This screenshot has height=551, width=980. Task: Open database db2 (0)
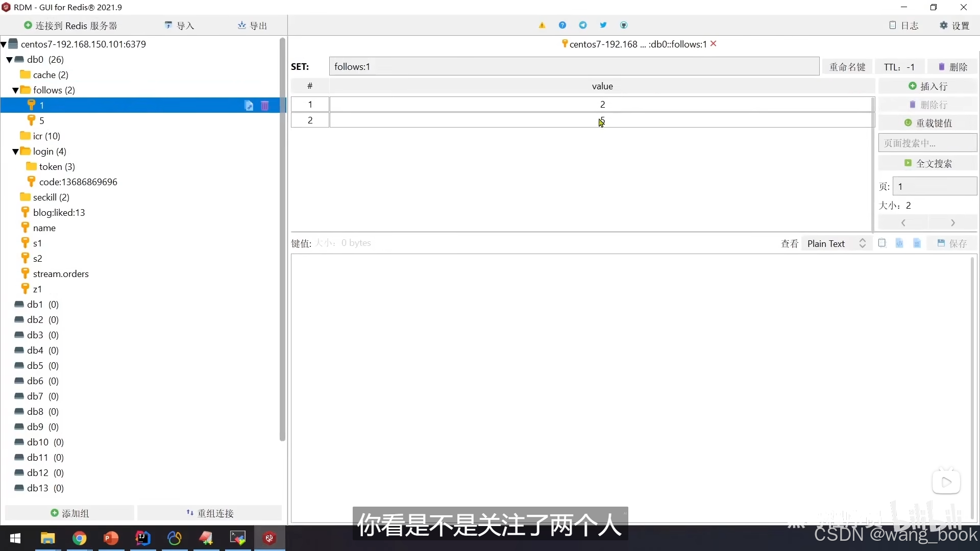[37, 320]
